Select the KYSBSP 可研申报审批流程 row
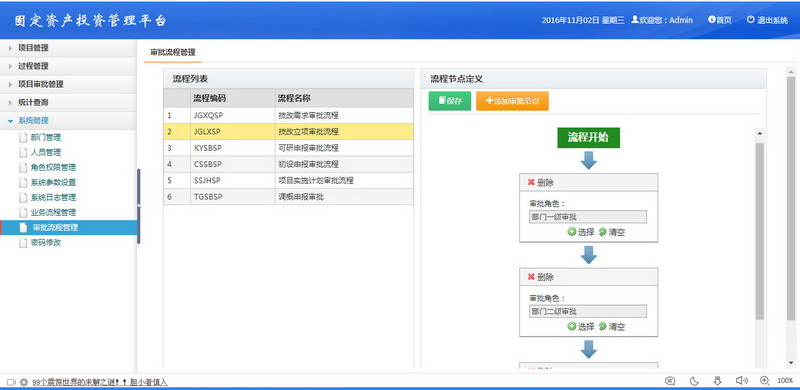Viewport: 800px width, 390px height. coord(288,148)
